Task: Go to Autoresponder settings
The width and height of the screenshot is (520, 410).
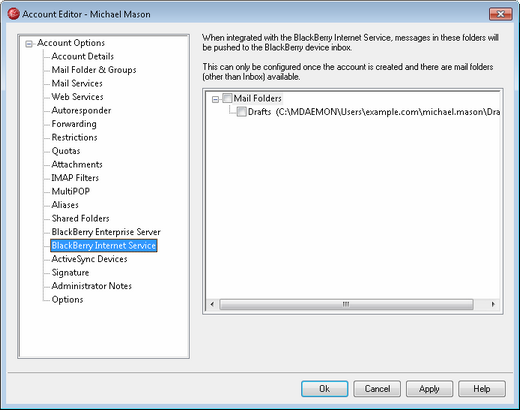Action: tap(81, 110)
